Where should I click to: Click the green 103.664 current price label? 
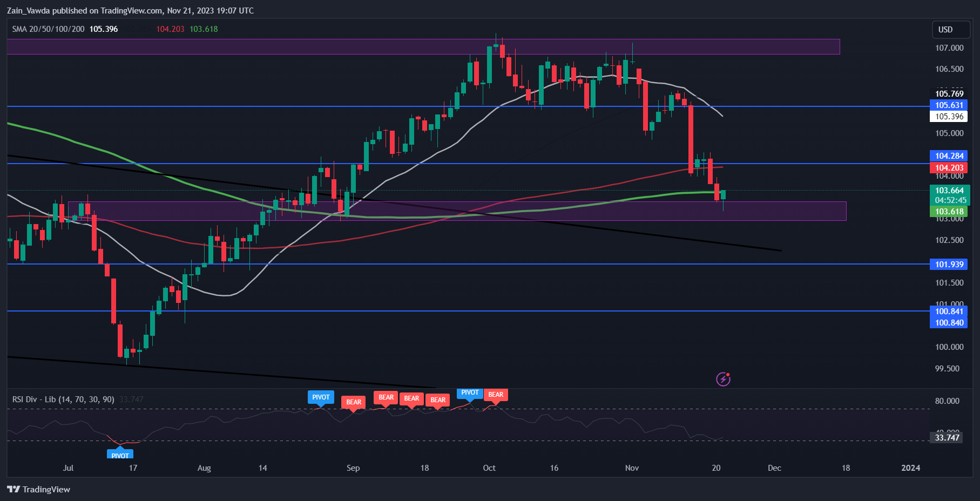pos(949,191)
